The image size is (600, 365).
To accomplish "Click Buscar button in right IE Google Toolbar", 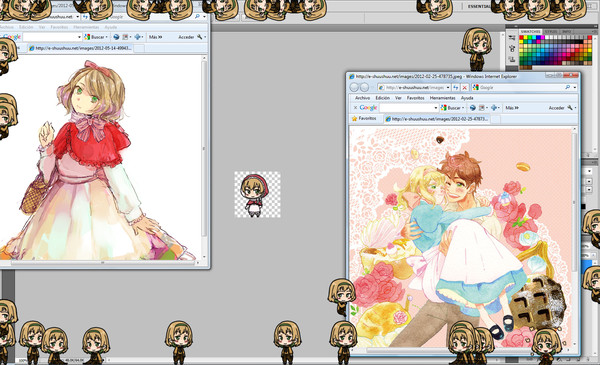I will click(x=452, y=108).
